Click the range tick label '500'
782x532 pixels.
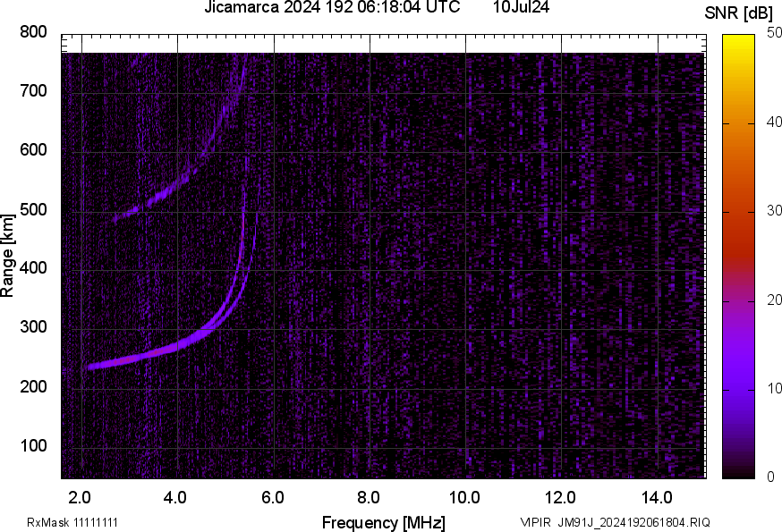(33, 209)
